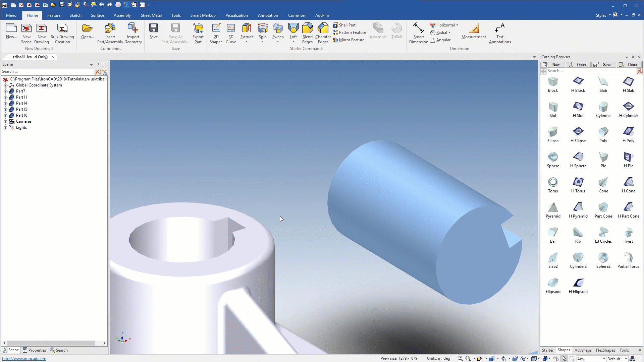Toggle the Catalog Browser pin
The image size is (644, 362).
[633, 57]
